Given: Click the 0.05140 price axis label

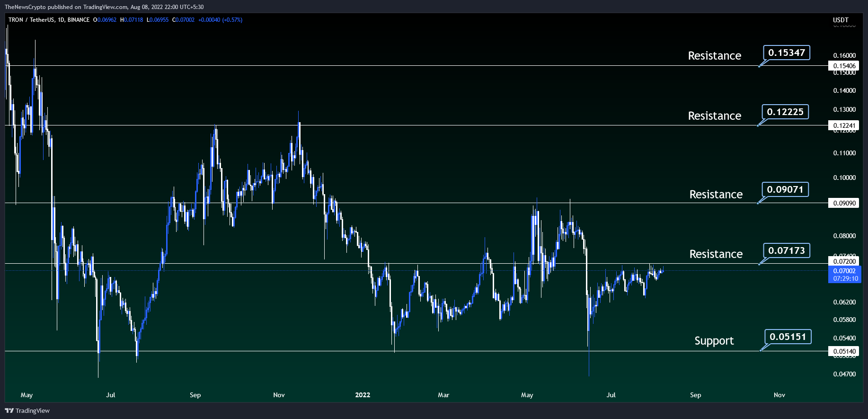Looking at the screenshot, I should point(844,351).
